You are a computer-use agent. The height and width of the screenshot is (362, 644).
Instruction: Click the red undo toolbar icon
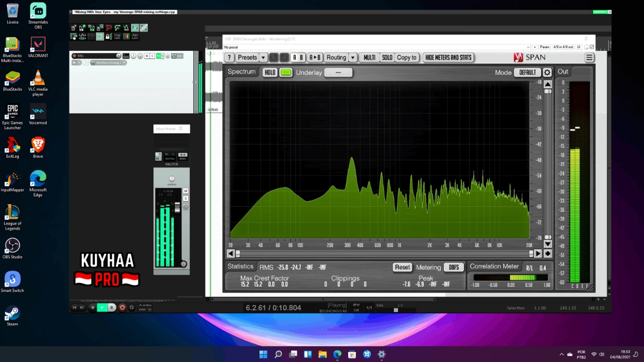click(109, 28)
